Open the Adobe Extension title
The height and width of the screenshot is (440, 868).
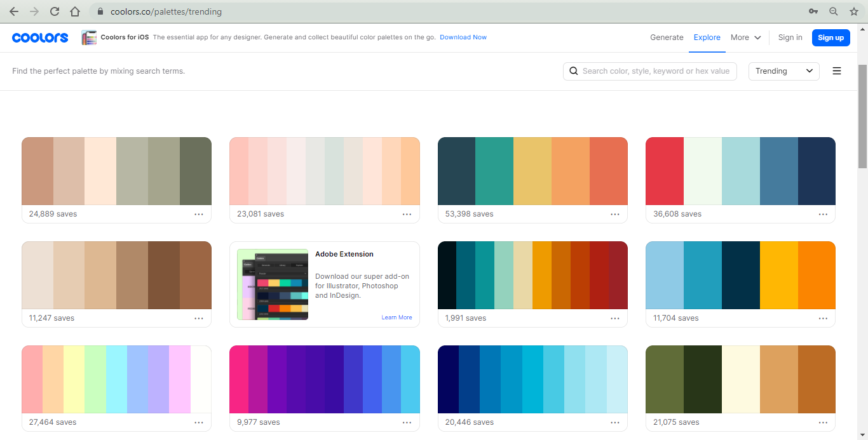344,254
